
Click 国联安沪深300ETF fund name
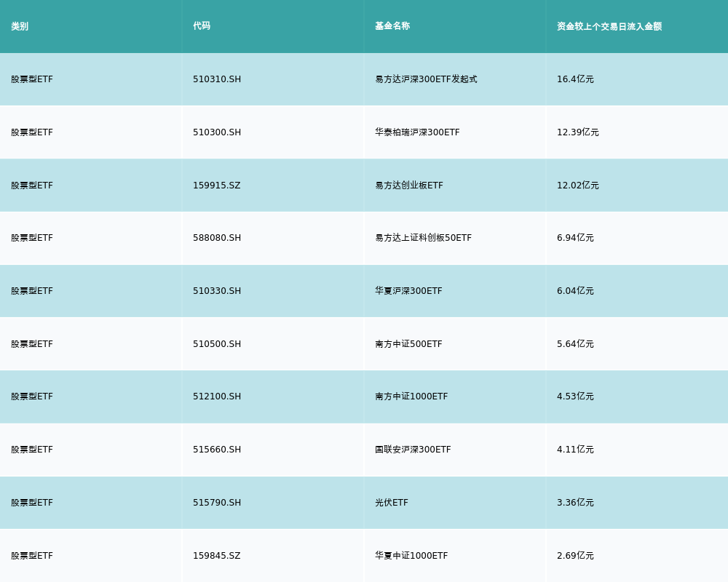[413, 450]
